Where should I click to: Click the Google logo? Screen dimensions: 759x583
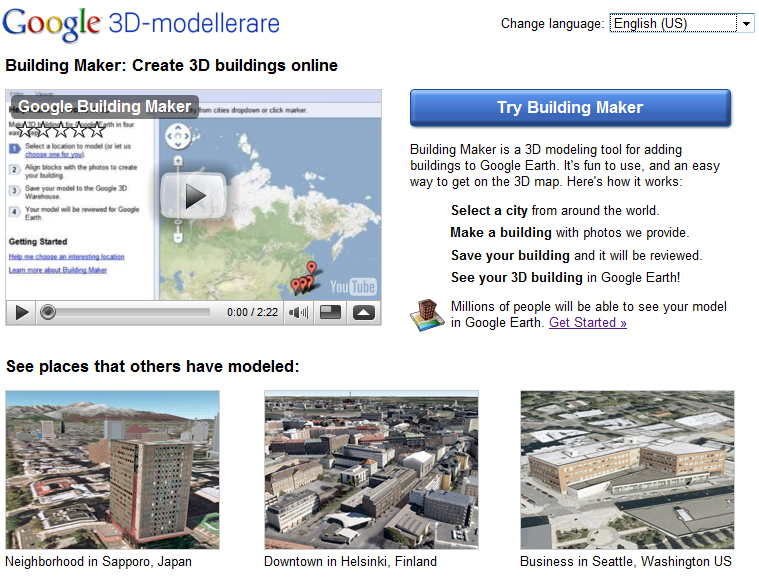[52, 24]
